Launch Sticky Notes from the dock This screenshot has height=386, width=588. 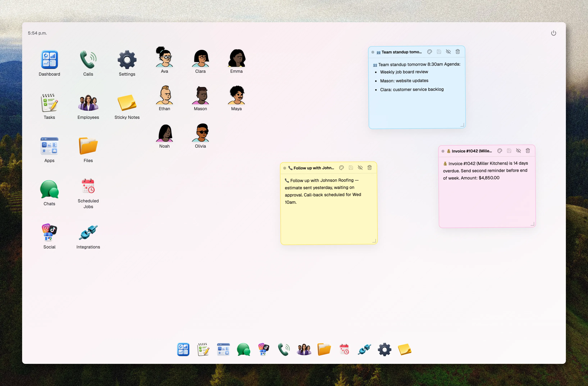pos(405,349)
